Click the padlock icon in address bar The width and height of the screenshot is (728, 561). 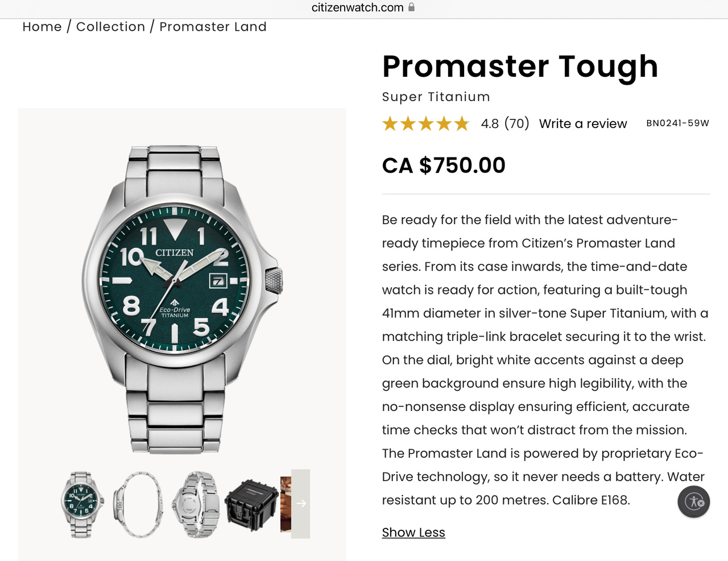click(x=412, y=7)
